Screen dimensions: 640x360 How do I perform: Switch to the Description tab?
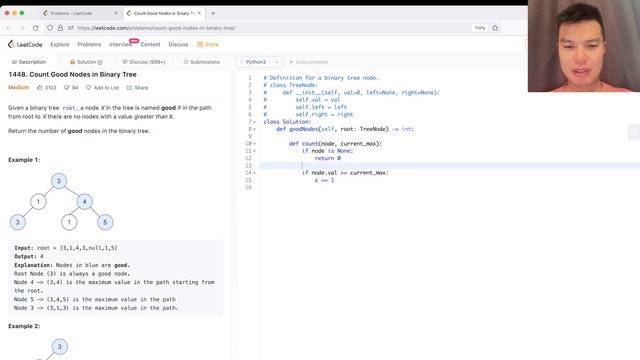[29, 62]
